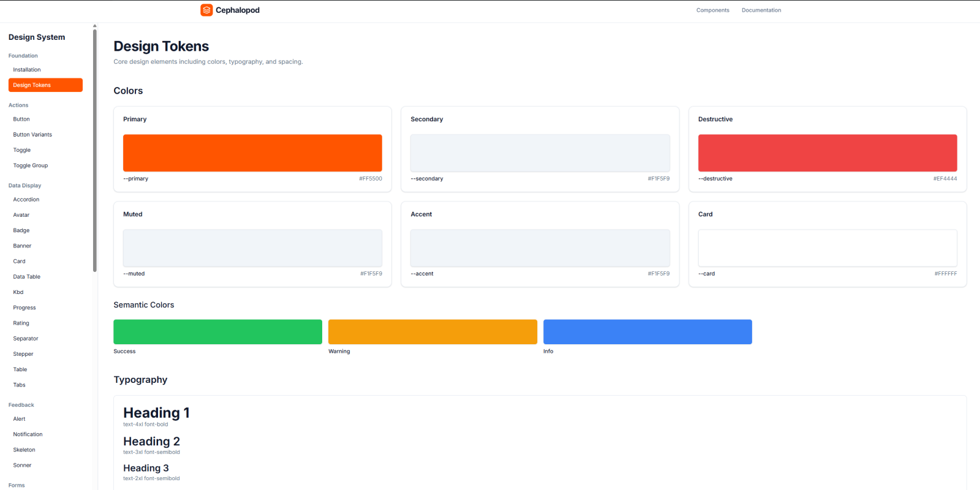This screenshot has height=490, width=980.
Task: Open the Rating page
Action: [45, 323]
